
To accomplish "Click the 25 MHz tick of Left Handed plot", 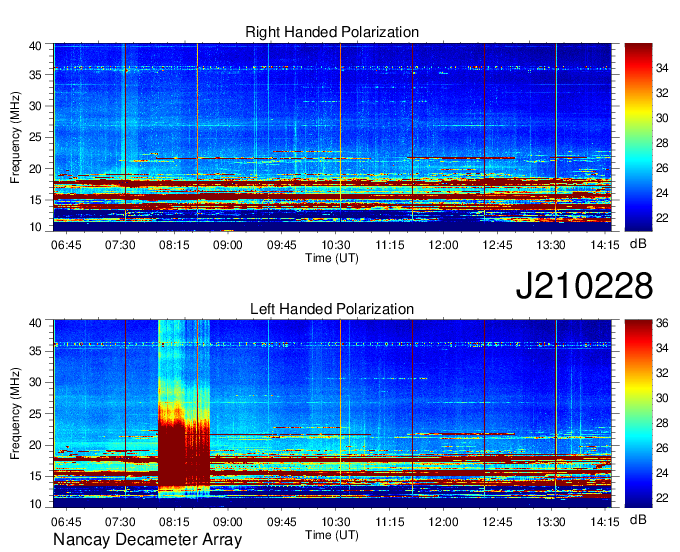I will click(35, 414).
